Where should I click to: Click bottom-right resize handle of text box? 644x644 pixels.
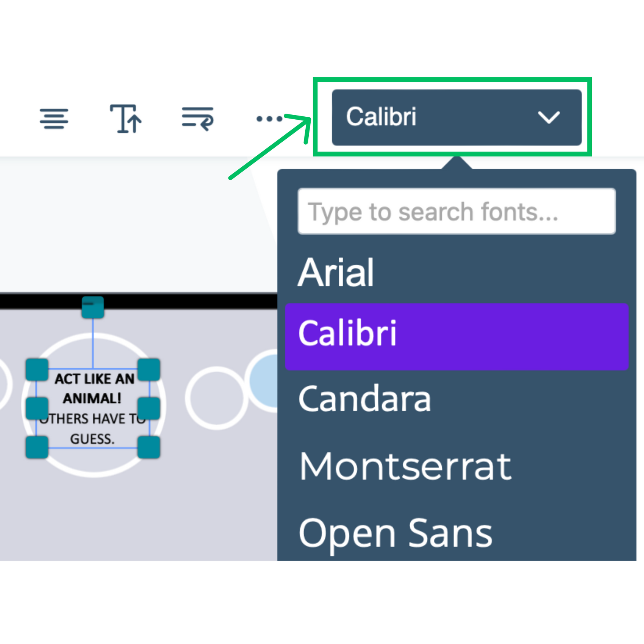tap(149, 447)
